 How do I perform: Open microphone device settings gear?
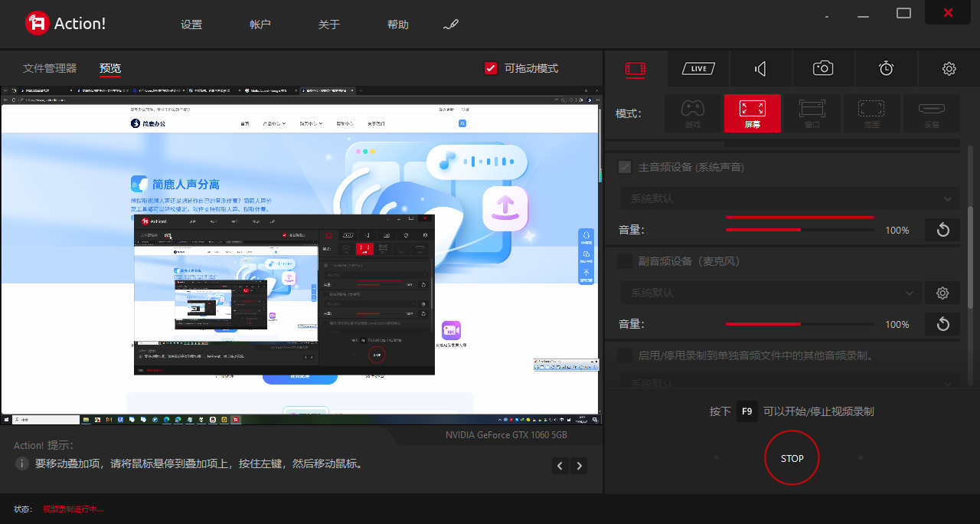(942, 293)
